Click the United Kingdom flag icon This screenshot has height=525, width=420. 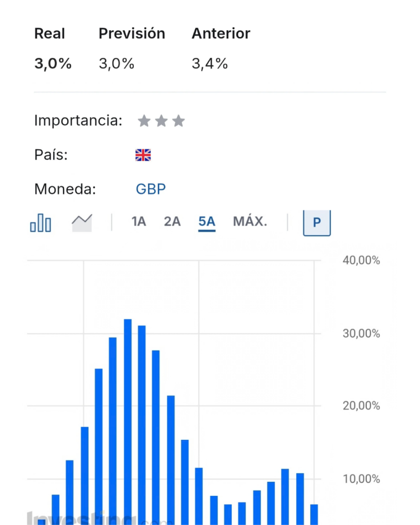click(143, 155)
